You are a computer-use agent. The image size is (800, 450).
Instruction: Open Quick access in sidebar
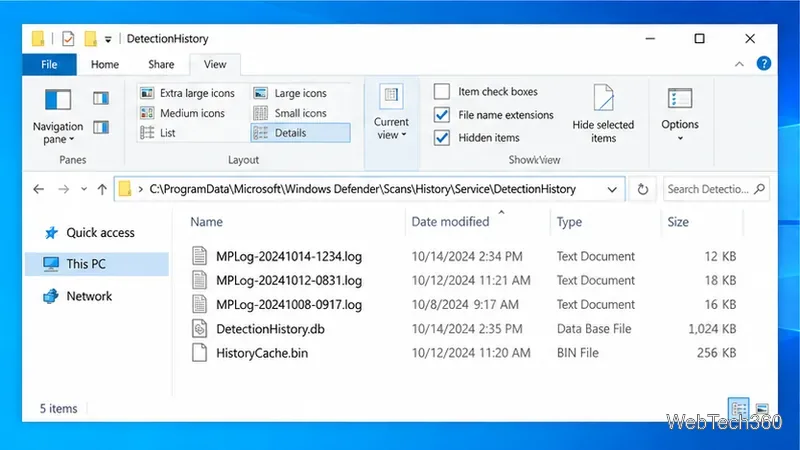90,233
